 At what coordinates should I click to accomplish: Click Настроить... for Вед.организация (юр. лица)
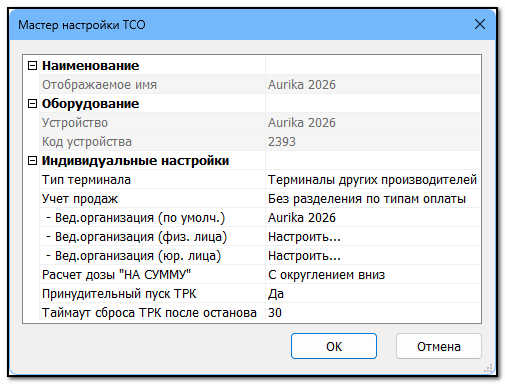pyautogui.click(x=372, y=256)
